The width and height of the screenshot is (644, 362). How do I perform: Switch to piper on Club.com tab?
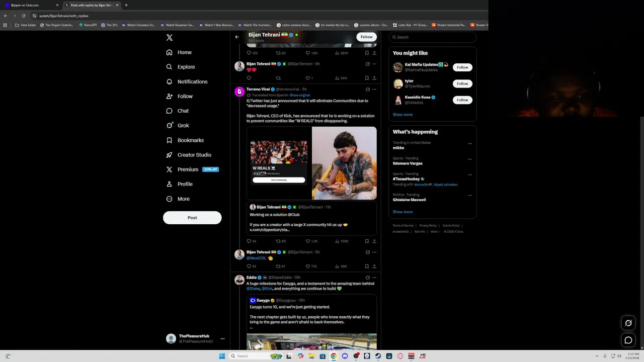click(31, 5)
